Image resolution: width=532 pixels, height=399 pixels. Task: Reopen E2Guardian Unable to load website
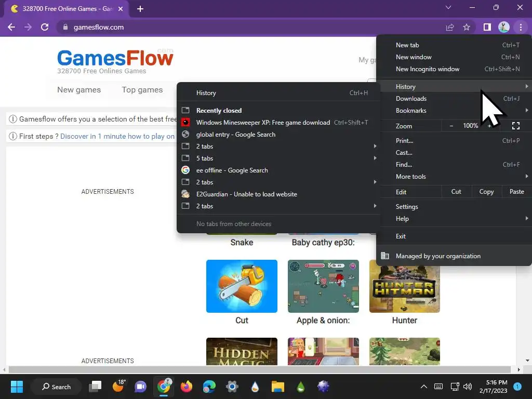pyautogui.click(x=278, y=194)
